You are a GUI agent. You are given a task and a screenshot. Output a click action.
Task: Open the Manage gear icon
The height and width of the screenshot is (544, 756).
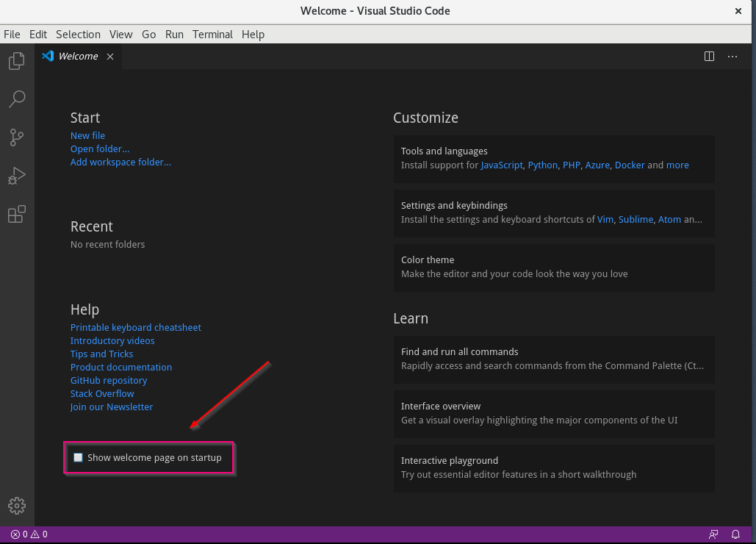pyautogui.click(x=16, y=506)
